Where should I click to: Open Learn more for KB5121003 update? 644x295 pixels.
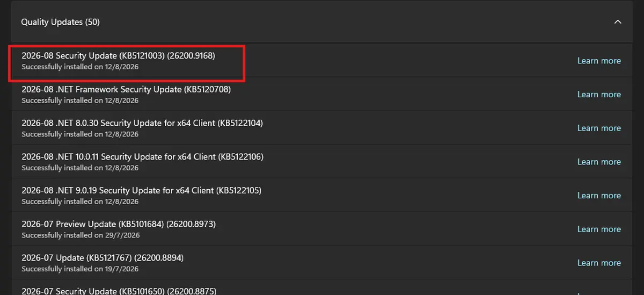[x=599, y=61]
